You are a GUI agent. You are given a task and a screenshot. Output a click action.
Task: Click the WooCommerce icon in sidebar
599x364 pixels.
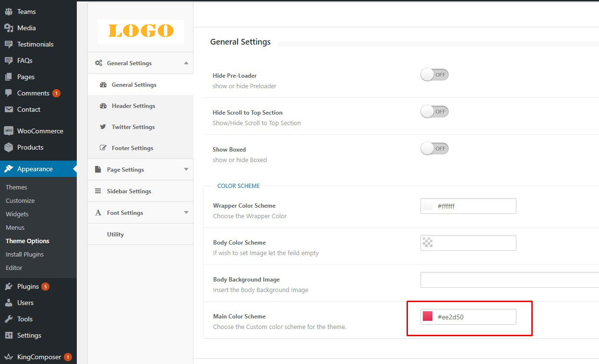(x=9, y=131)
